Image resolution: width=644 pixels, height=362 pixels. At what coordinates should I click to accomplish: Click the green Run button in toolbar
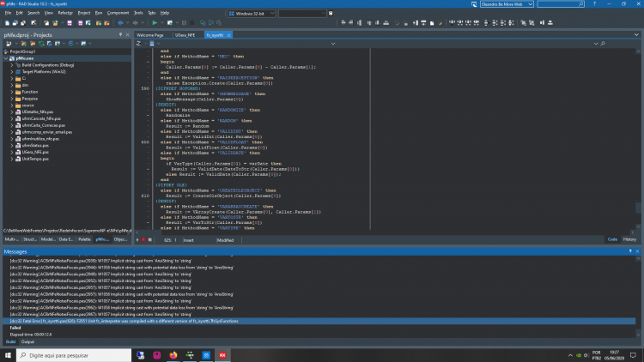click(x=155, y=23)
